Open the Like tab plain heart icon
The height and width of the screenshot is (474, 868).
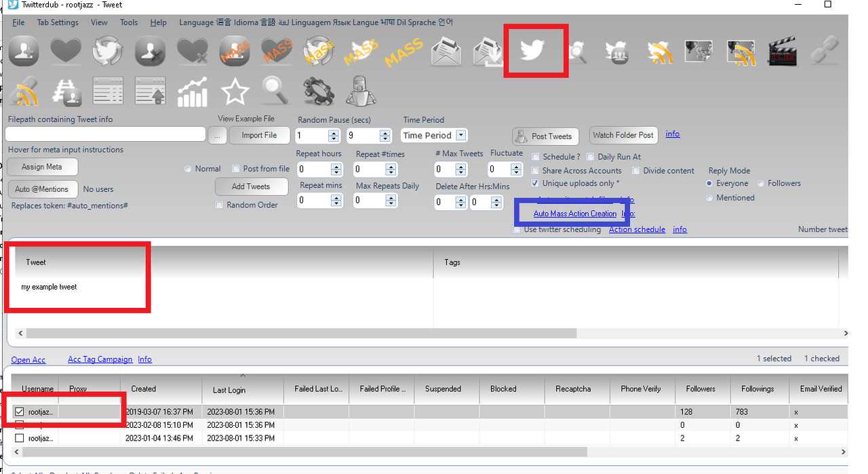66,50
